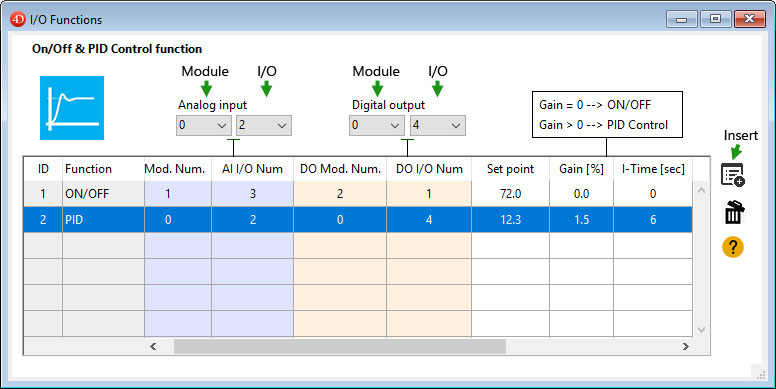Click the AI I/O Num column header

252,169
